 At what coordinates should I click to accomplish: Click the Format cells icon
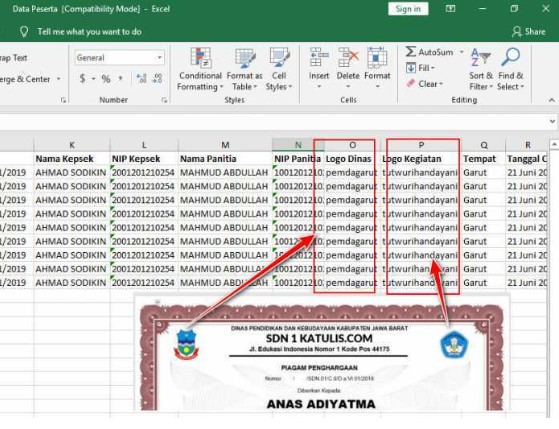(x=377, y=57)
